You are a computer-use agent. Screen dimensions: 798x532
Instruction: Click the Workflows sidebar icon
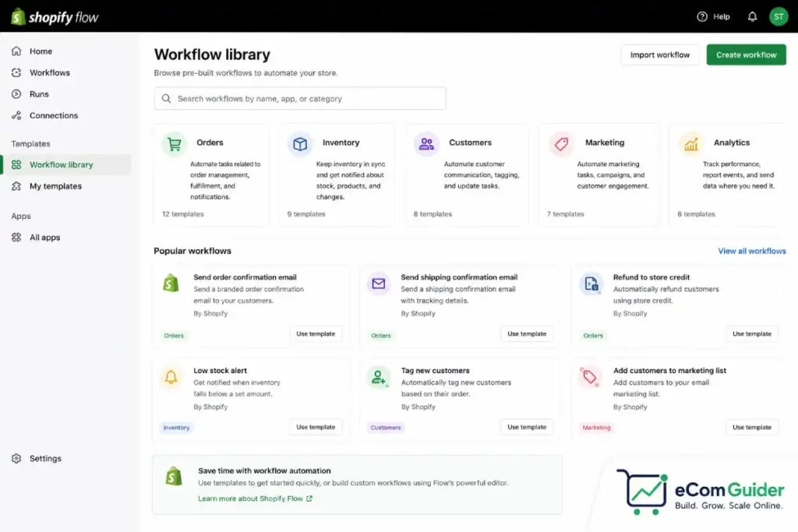point(16,72)
